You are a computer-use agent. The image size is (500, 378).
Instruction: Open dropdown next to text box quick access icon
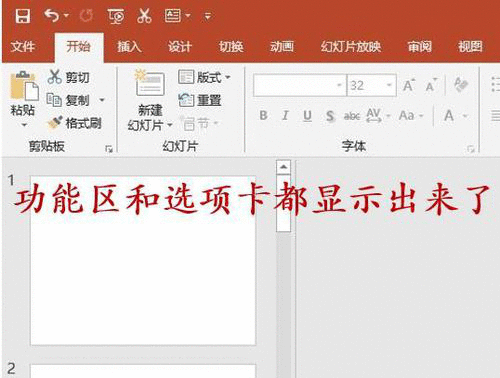click(x=188, y=16)
